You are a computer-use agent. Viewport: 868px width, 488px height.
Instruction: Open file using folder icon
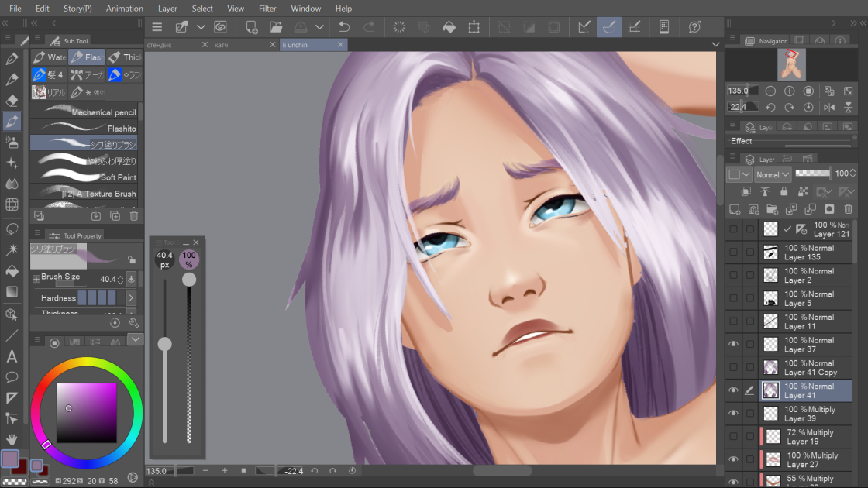click(x=276, y=27)
